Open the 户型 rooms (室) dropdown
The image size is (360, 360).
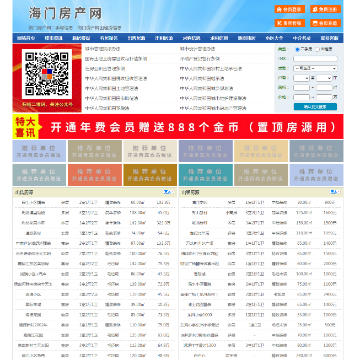pos(301,78)
